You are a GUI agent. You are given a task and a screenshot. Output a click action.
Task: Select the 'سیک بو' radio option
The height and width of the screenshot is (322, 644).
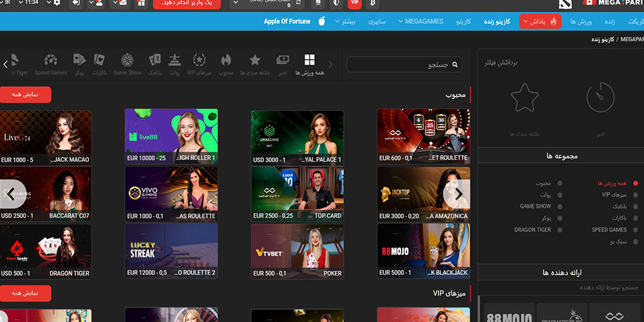(x=636, y=241)
